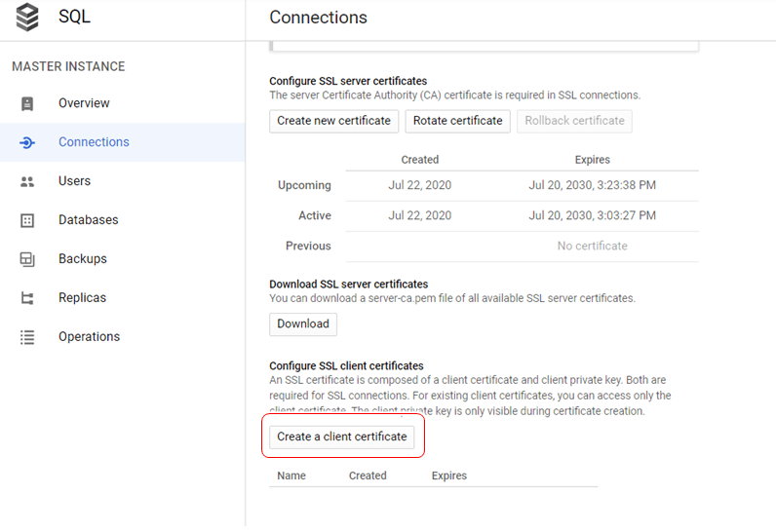Click the SQL stacked layers logo icon

click(27, 18)
